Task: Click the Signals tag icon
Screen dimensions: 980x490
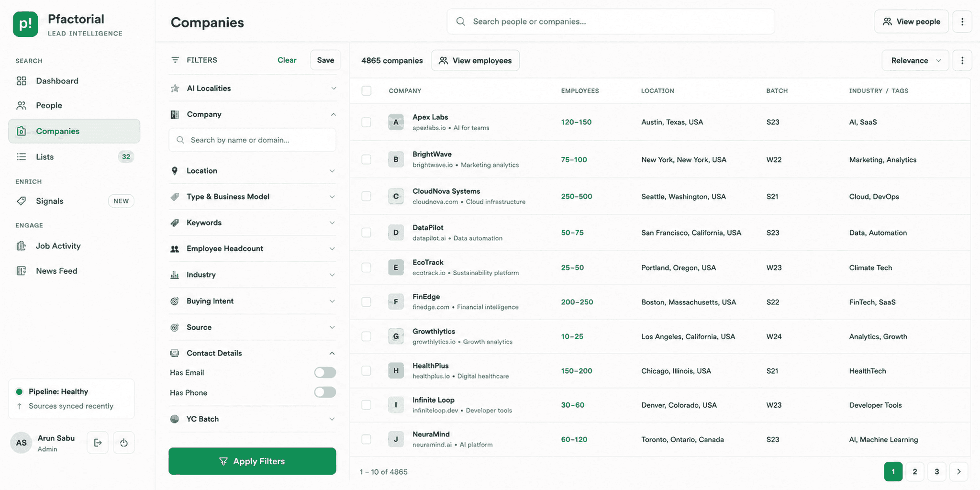Action: [22, 201]
